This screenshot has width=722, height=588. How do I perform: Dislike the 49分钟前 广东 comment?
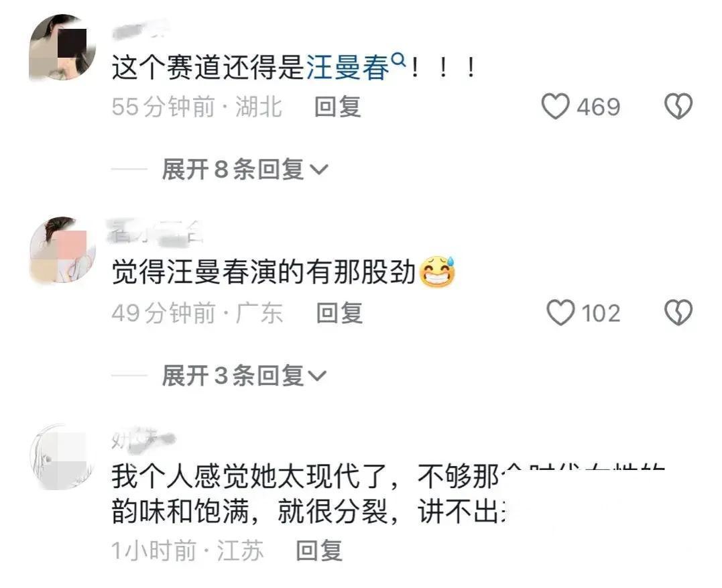coord(678,312)
